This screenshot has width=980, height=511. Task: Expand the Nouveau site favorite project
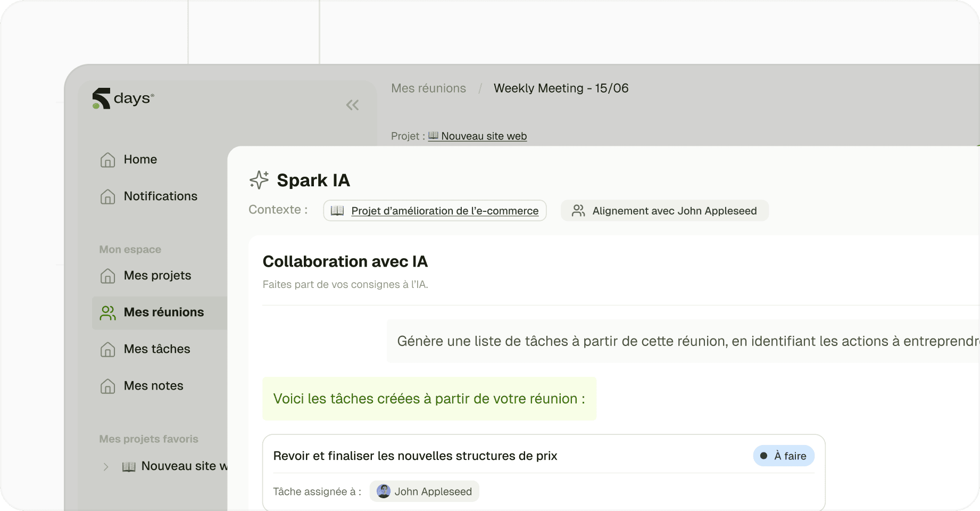pos(106,467)
